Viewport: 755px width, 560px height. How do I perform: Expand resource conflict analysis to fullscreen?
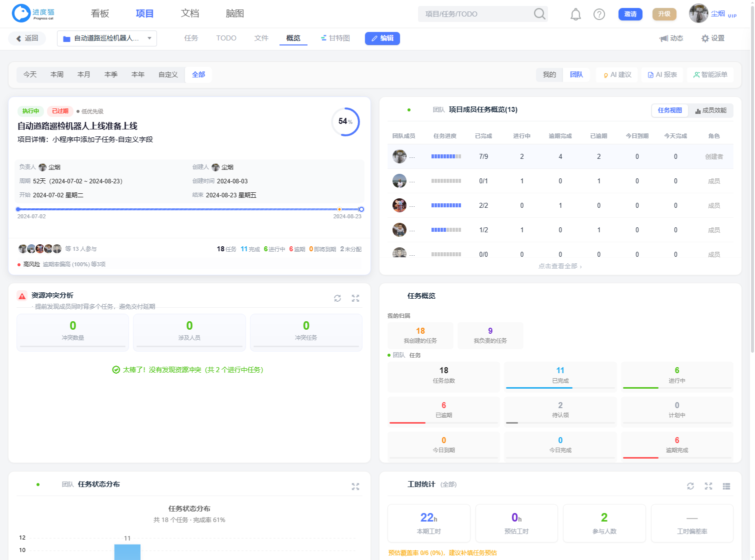pyautogui.click(x=355, y=298)
